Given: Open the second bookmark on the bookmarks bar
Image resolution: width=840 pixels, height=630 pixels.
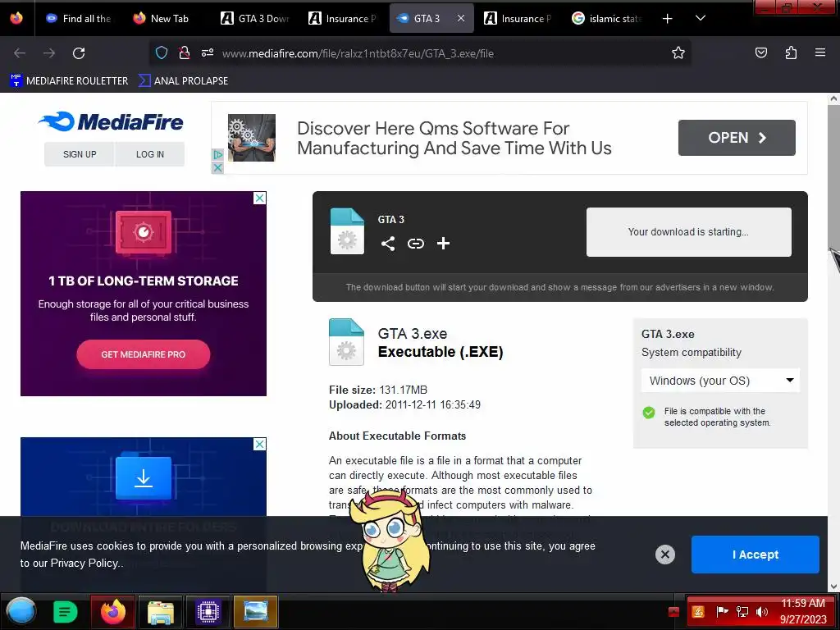Looking at the screenshot, I should coord(183,81).
